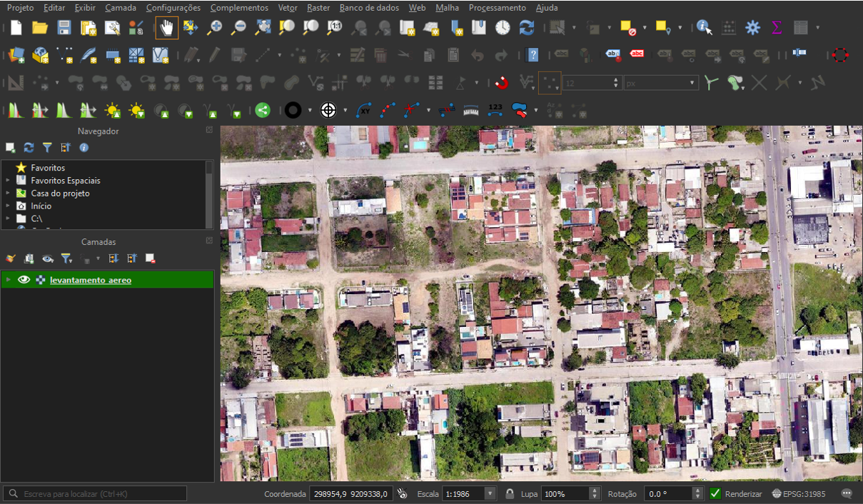Click the blue Refresh map icon
This screenshot has width=863, height=504.
tap(527, 28)
